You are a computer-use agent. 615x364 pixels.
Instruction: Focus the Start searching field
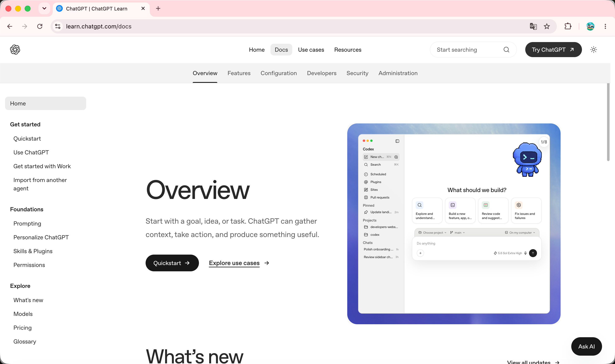coord(473,50)
